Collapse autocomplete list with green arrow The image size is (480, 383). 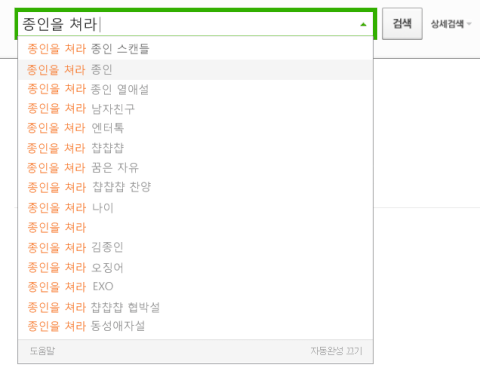[x=363, y=24]
